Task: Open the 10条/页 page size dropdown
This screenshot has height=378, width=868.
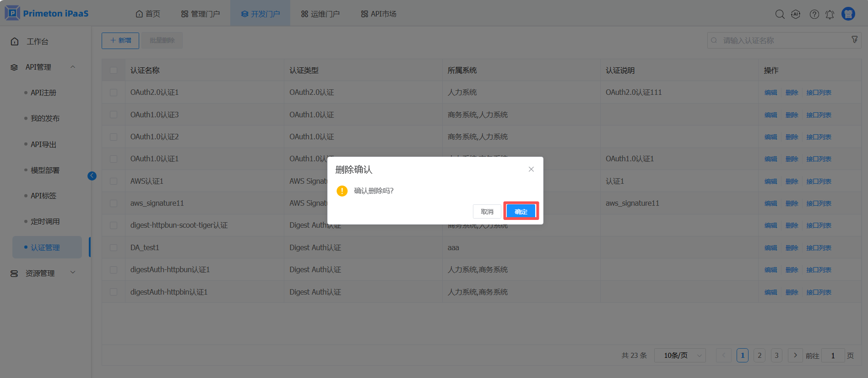Action: pos(680,356)
